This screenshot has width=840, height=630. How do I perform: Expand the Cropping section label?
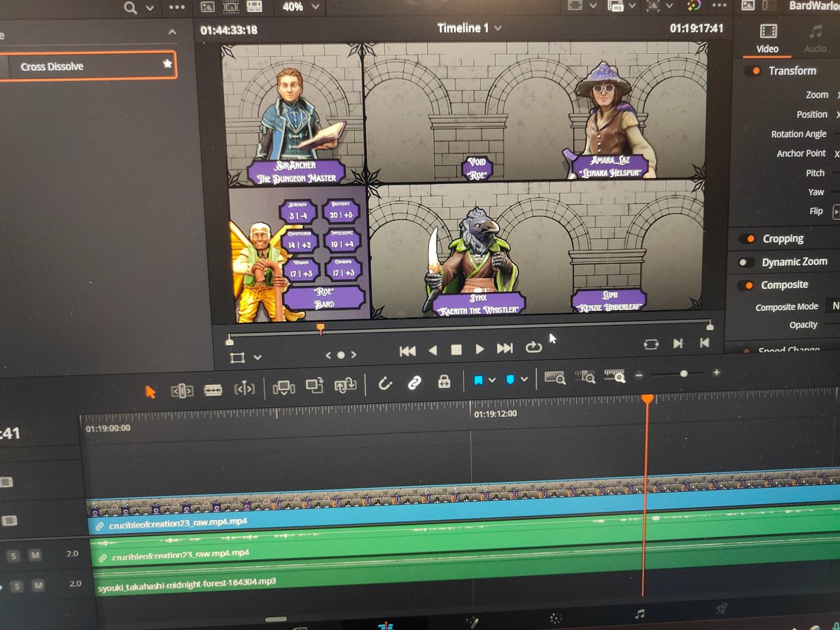pyautogui.click(x=783, y=239)
